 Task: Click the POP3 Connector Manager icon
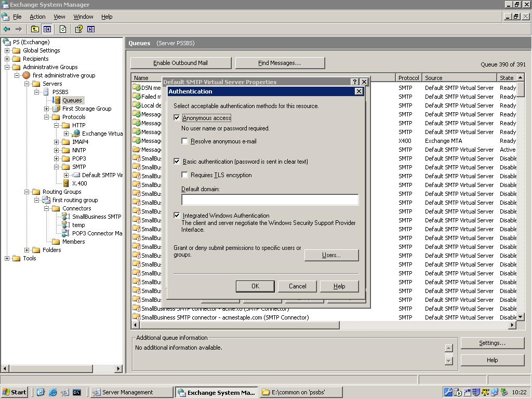click(x=66, y=233)
